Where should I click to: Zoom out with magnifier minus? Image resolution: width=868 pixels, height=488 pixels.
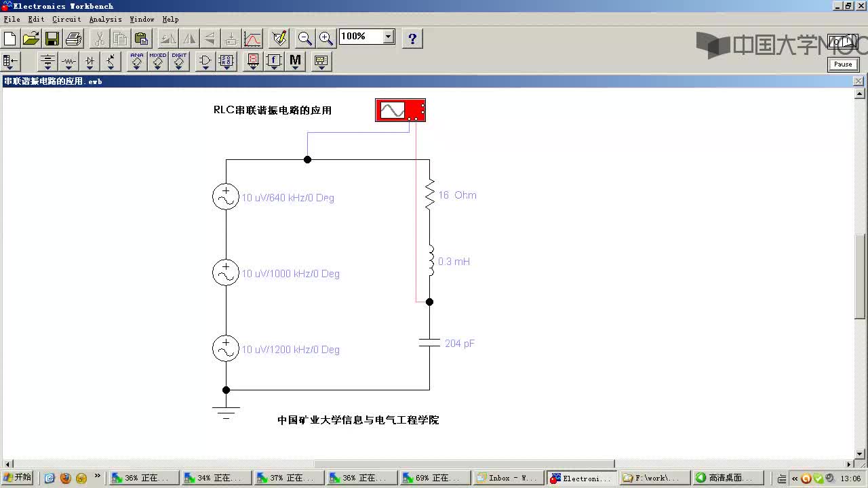coord(305,38)
